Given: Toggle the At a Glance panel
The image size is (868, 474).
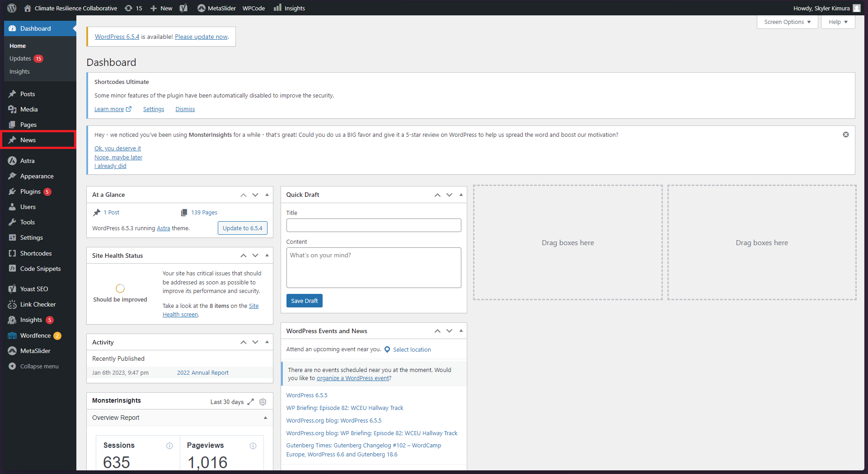Looking at the screenshot, I should click(267, 195).
